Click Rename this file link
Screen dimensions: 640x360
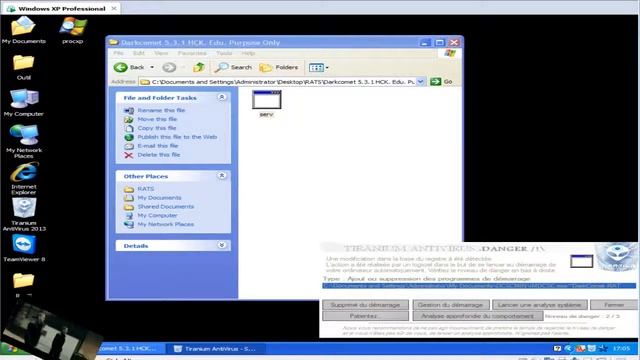tap(161, 110)
